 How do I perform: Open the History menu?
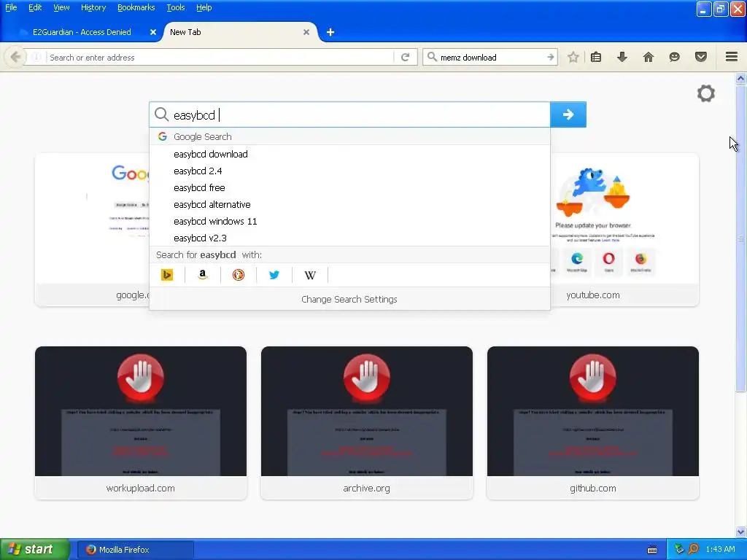93,7
